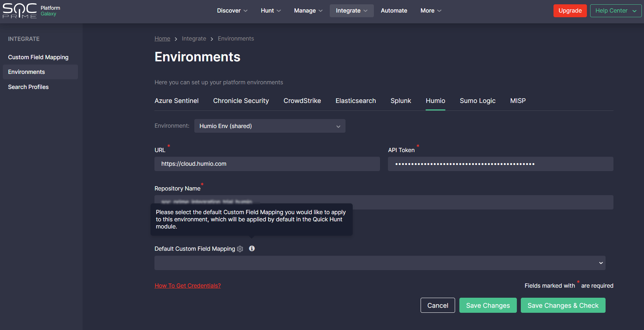The image size is (644, 330).
Task: Open the Sumo Logic tab
Action: click(x=478, y=101)
